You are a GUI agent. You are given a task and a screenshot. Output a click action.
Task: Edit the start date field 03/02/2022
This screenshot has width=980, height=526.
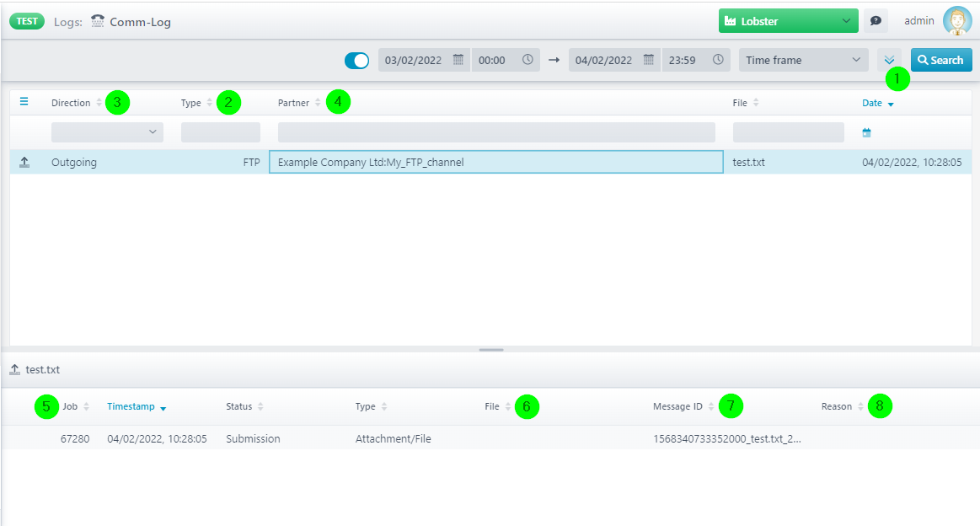pos(415,60)
